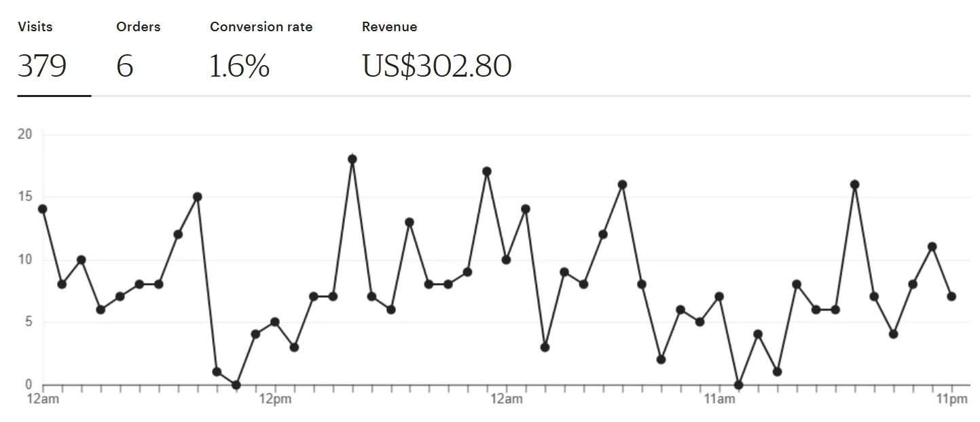The height and width of the screenshot is (422, 980).
Task: Click the 12pm x-axis label
Action: pyautogui.click(x=274, y=400)
